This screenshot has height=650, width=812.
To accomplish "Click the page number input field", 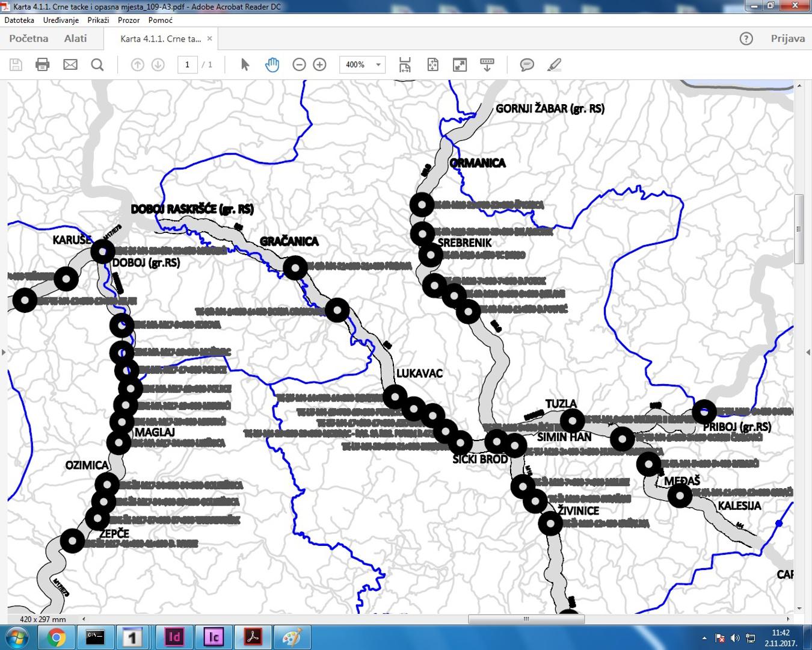I will coord(188,64).
